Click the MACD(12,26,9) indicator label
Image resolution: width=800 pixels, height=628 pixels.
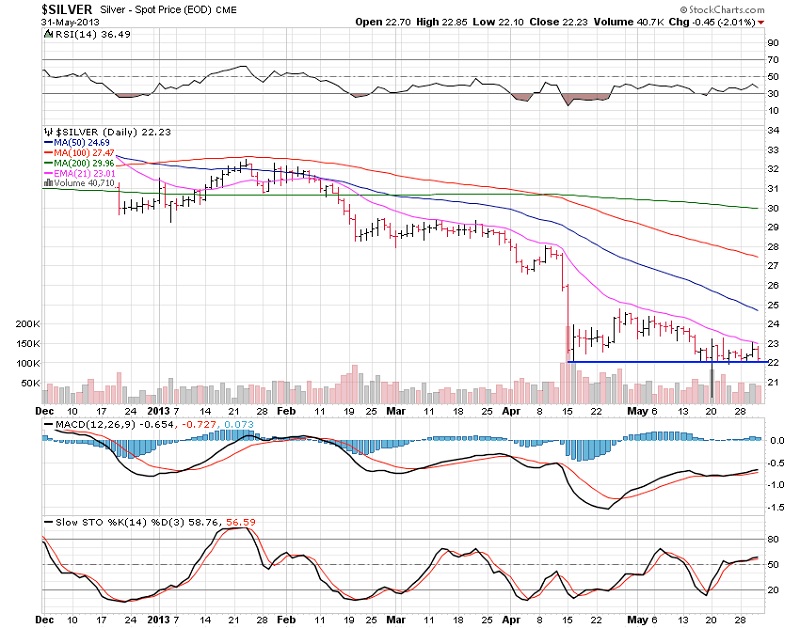(x=95, y=424)
